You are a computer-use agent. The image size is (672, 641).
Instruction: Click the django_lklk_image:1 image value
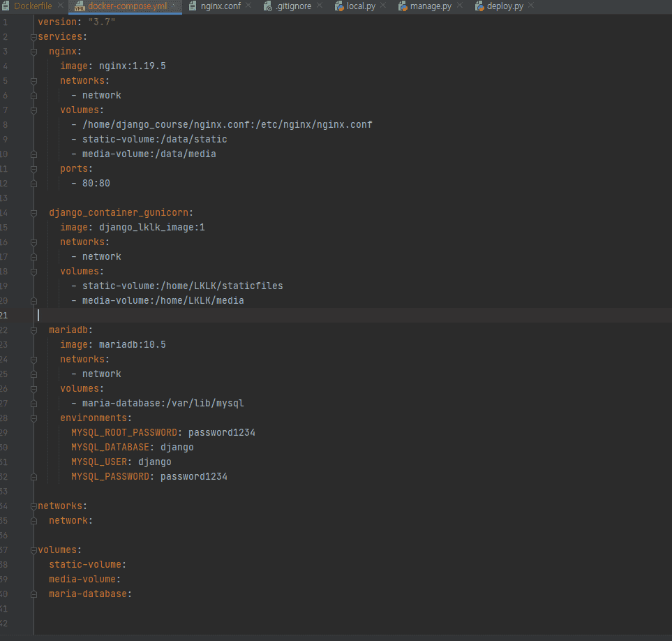[151, 227]
